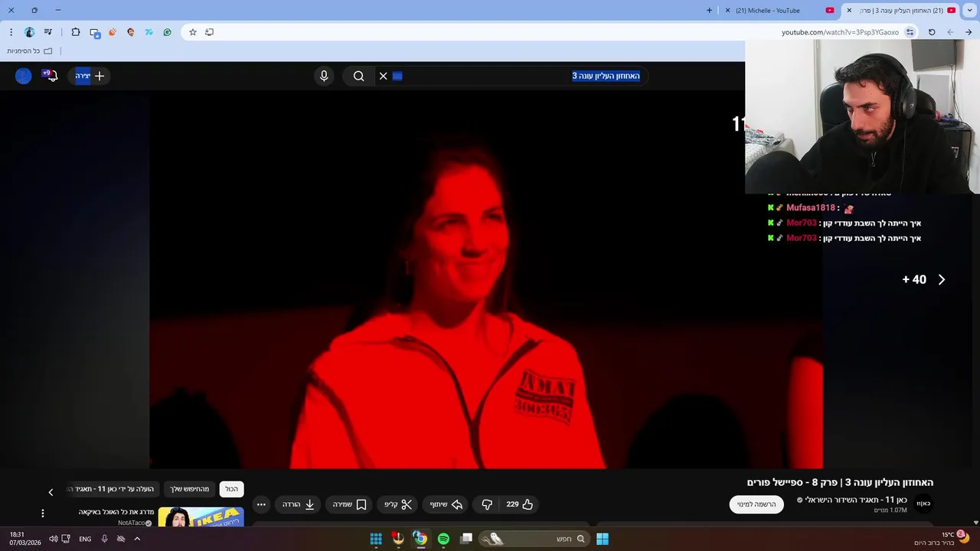This screenshot has height=551, width=980.
Task: Click the video player area
Action: 486,279
